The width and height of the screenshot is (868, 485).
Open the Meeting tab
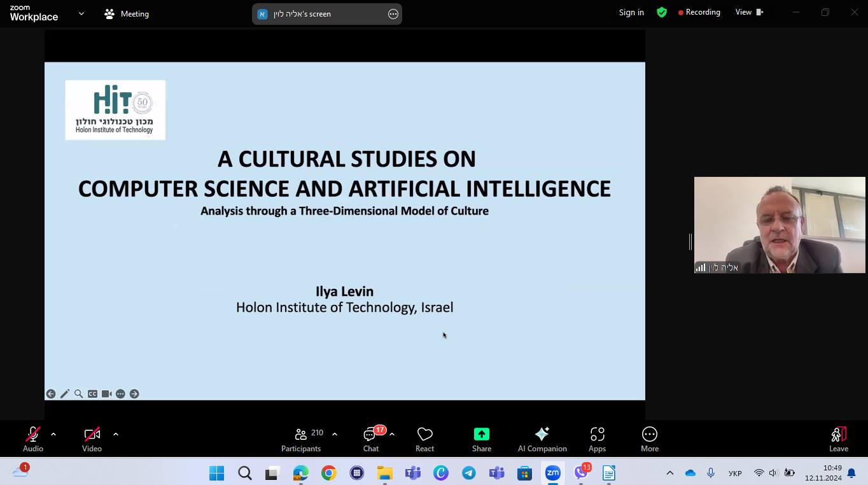pyautogui.click(x=127, y=13)
